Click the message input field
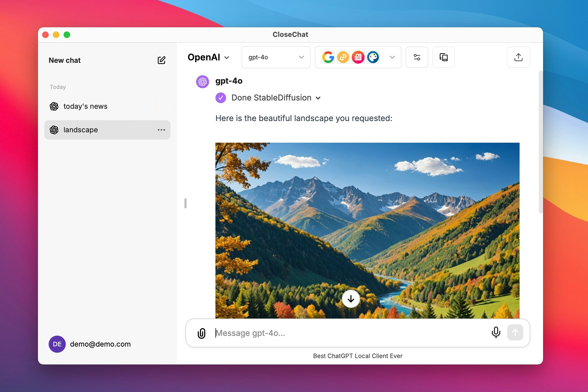Viewport: 588px width, 392px height. click(347, 333)
